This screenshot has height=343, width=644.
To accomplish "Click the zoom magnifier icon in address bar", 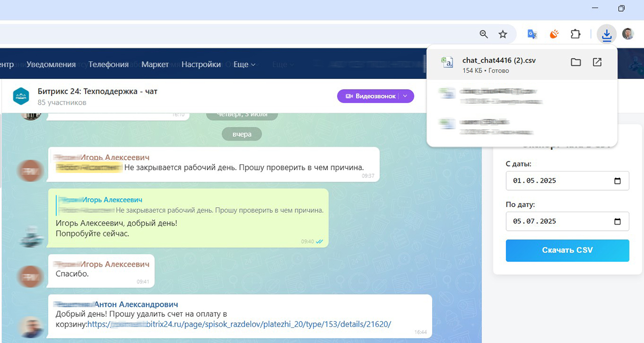I will point(484,34).
